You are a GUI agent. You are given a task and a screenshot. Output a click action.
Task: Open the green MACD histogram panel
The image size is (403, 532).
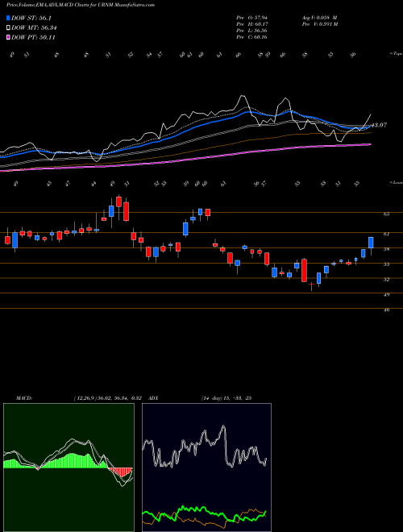pyautogui.click(x=69, y=468)
